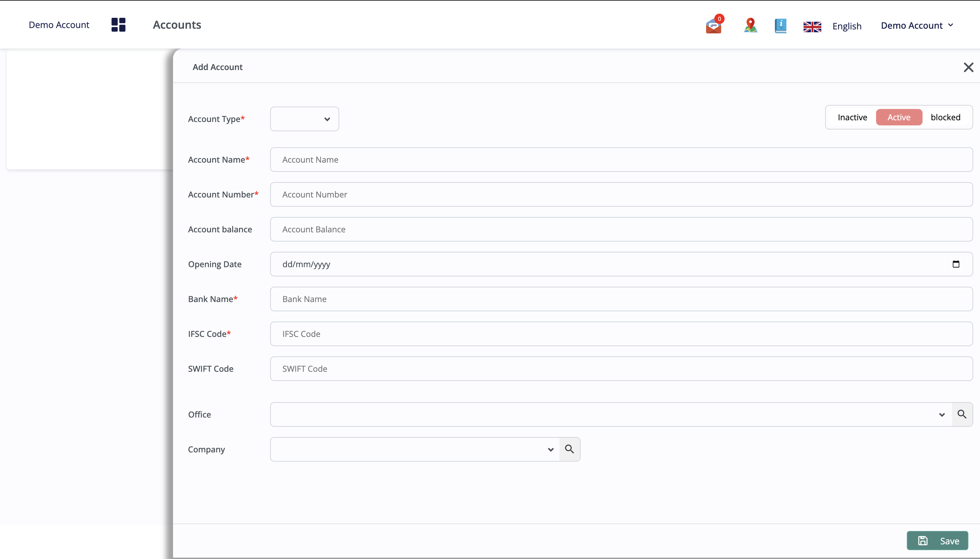The height and width of the screenshot is (559, 980).
Task: Close the Add Account dialog
Action: 969,67
